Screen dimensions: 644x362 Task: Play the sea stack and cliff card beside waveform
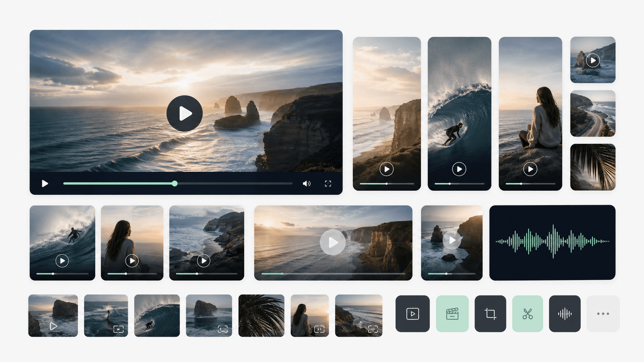click(452, 240)
